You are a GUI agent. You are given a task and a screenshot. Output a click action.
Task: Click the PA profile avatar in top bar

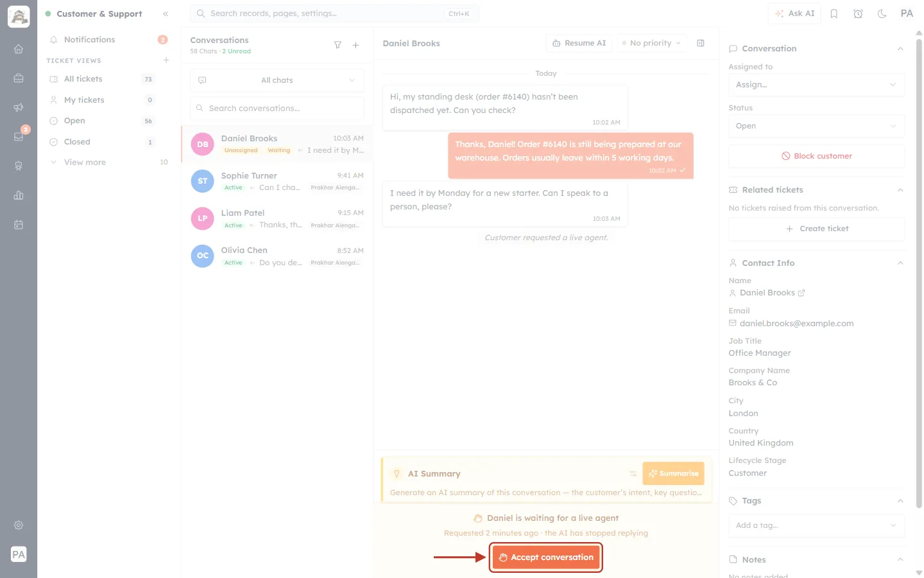pos(907,13)
